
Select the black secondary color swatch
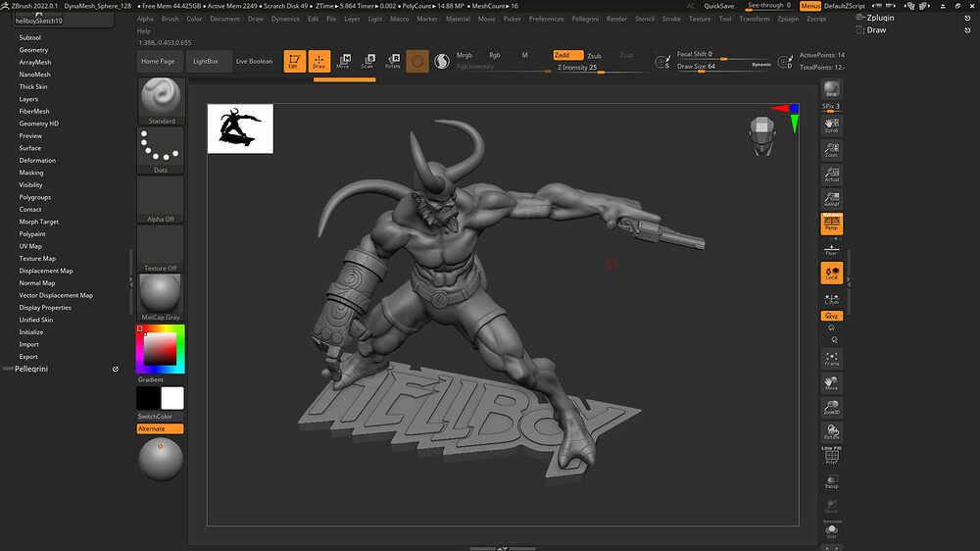tap(148, 398)
